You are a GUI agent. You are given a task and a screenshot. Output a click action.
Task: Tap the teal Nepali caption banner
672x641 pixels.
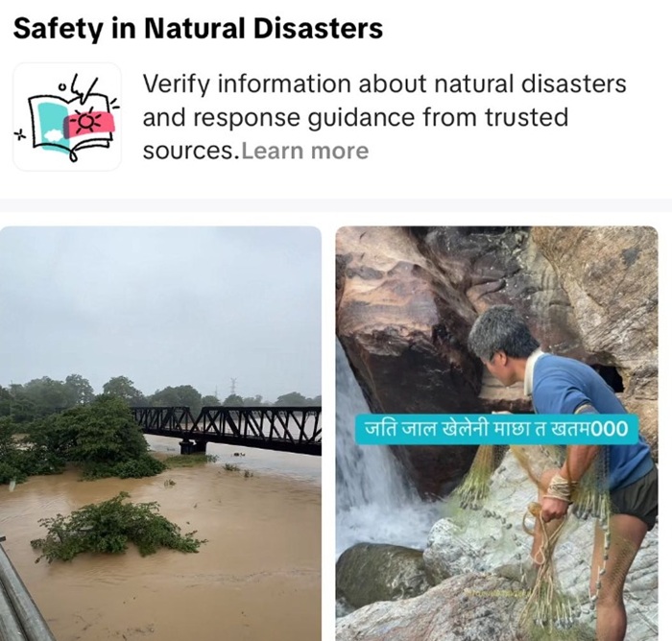click(x=496, y=429)
